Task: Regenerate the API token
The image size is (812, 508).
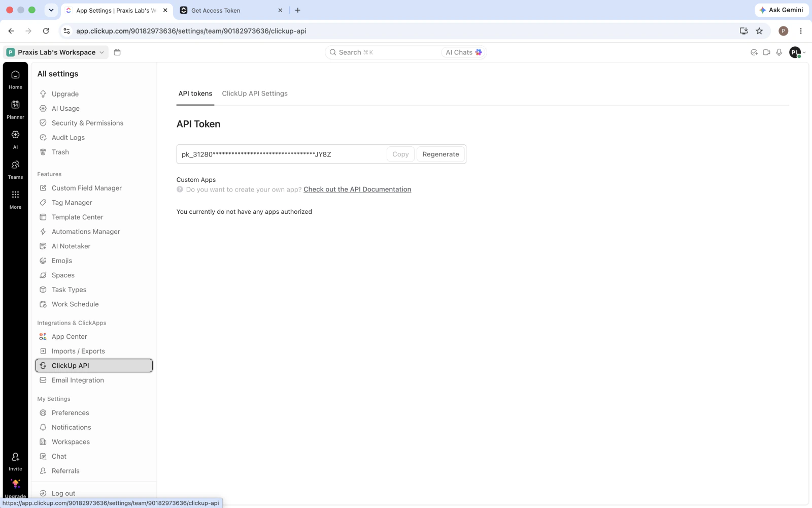Action: click(x=441, y=154)
